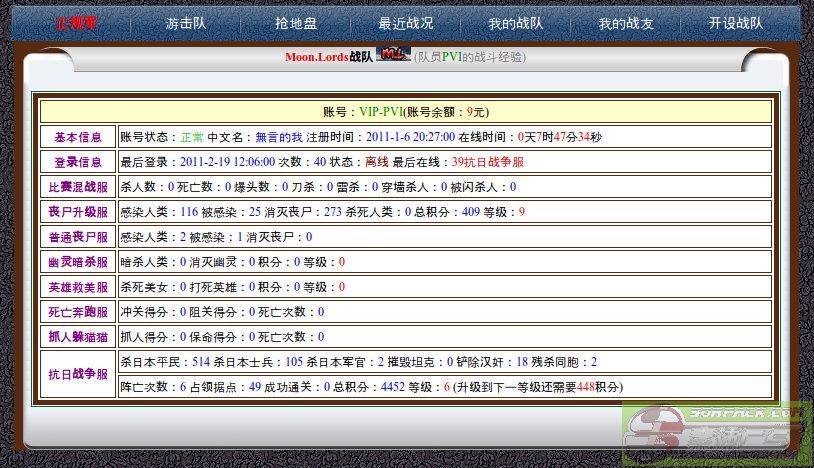Open the 英雄救美服 server category
814x468 pixels.
point(78,287)
